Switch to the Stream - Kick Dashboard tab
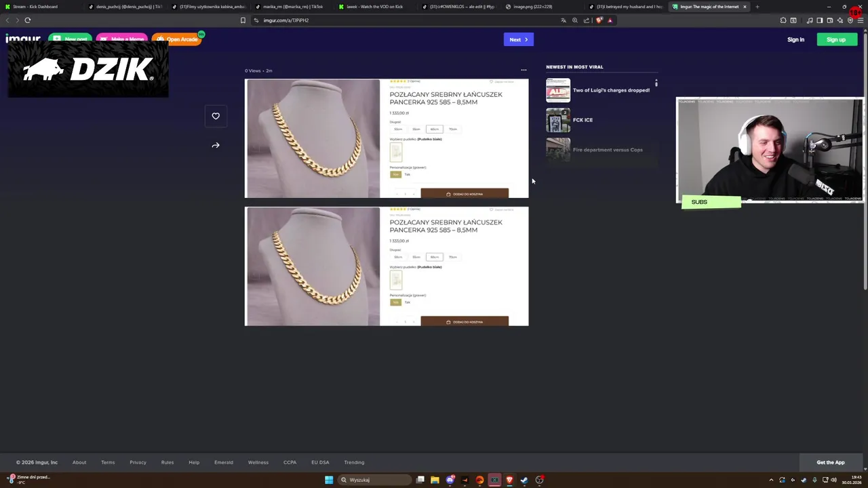 point(41,7)
